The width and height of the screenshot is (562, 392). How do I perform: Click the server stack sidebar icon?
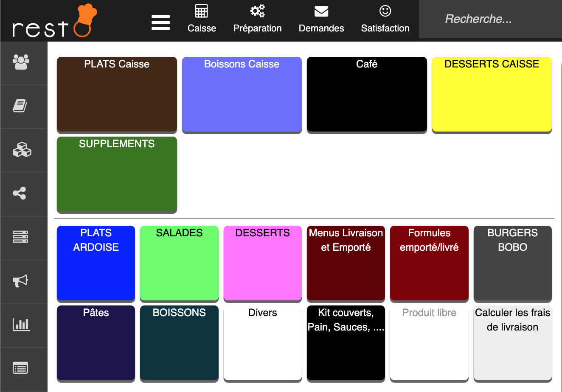click(x=20, y=237)
